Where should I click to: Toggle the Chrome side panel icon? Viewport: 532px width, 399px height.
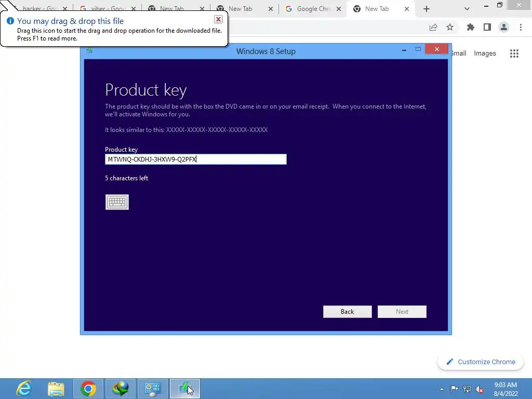click(487, 27)
